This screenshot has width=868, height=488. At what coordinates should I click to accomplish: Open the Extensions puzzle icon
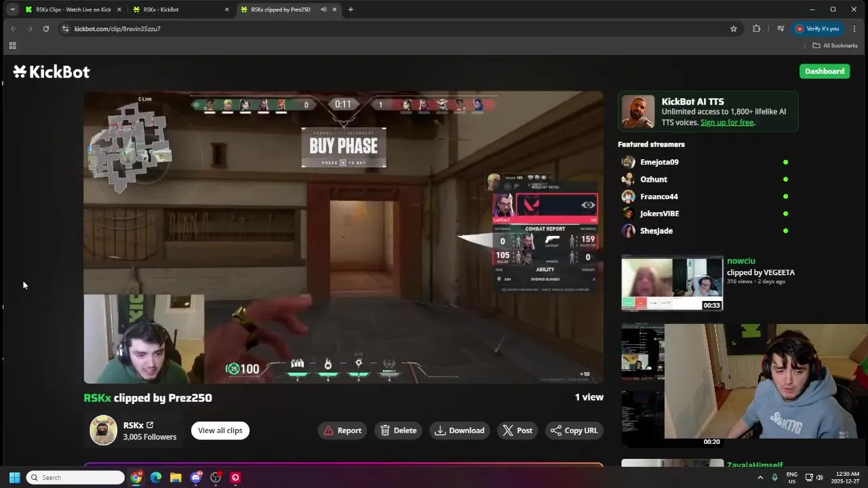pos(757,28)
